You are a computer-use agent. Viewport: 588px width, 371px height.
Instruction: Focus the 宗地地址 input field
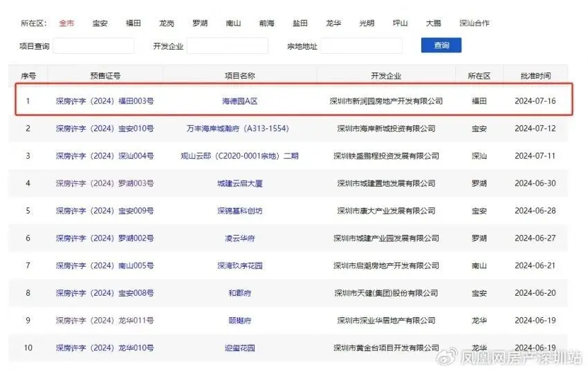[x=362, y=46]
